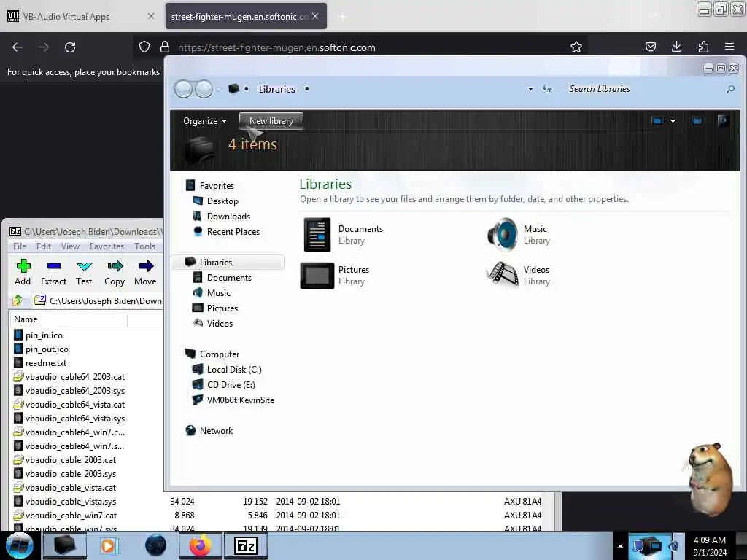Open Firefox from the taskbar
747x560 pixels.
tap(201, 545)
